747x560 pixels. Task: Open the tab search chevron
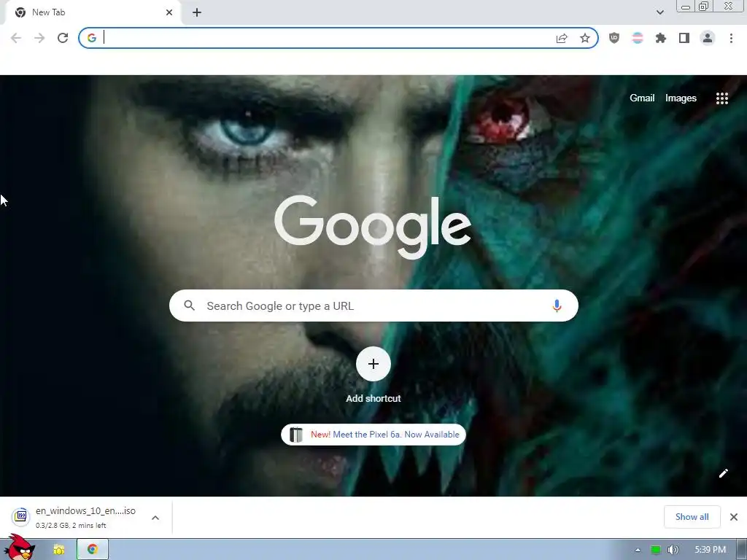point(659,12)
